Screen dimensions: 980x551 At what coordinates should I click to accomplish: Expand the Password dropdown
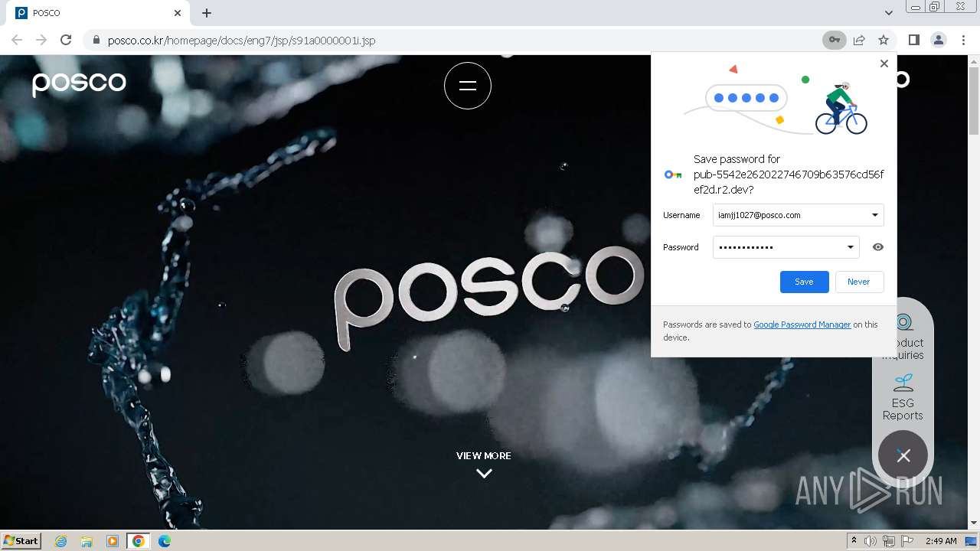(x=850, y=247)
